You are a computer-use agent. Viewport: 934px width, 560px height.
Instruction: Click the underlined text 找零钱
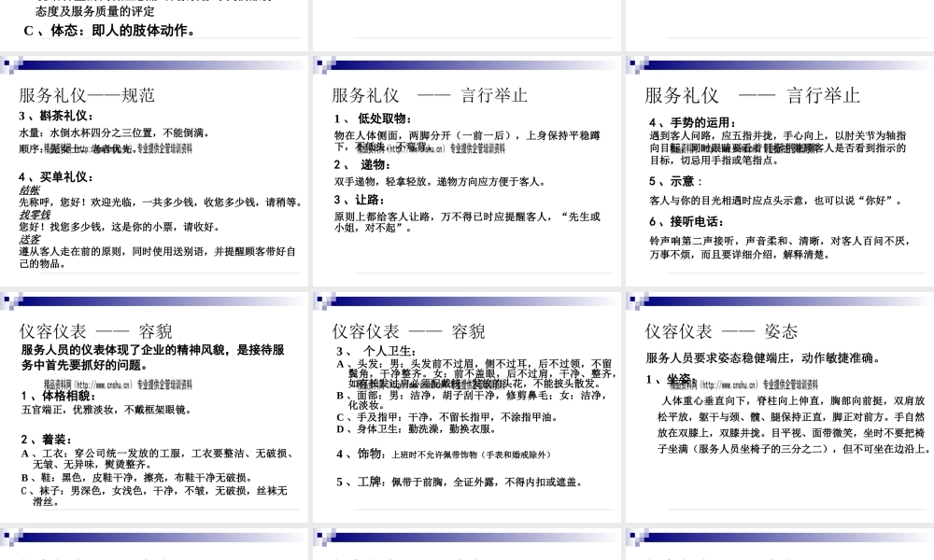point(35,215)
